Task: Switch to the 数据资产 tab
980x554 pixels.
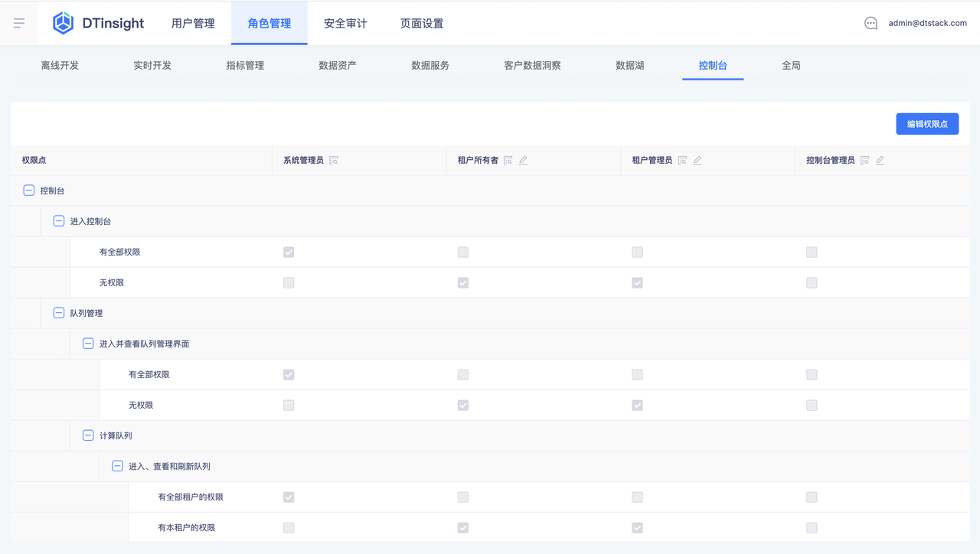Action: coord(338,65)
